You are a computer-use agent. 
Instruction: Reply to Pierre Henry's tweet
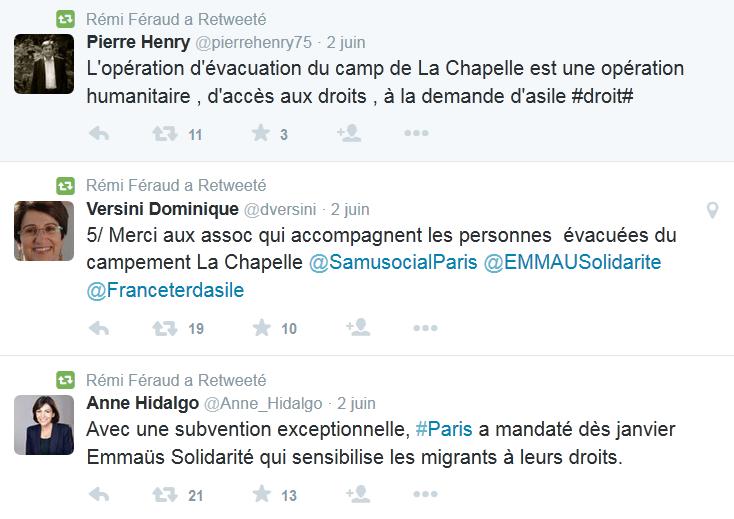tap(99, 134)
